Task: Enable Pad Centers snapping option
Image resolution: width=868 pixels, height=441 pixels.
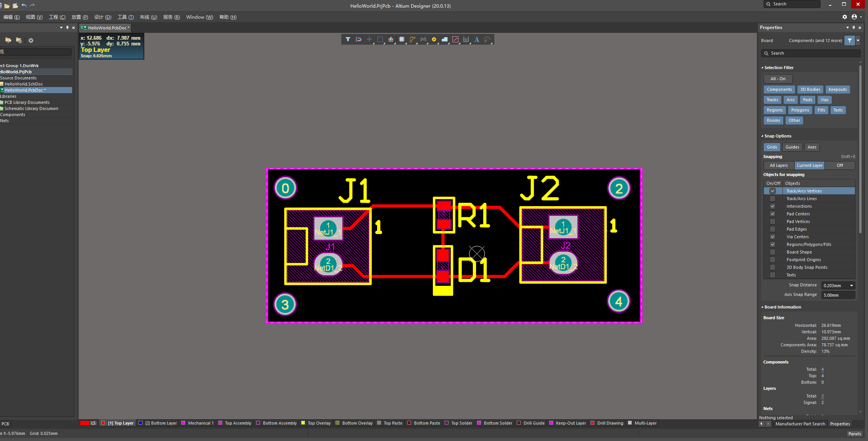Action: [x=772, y=213]
